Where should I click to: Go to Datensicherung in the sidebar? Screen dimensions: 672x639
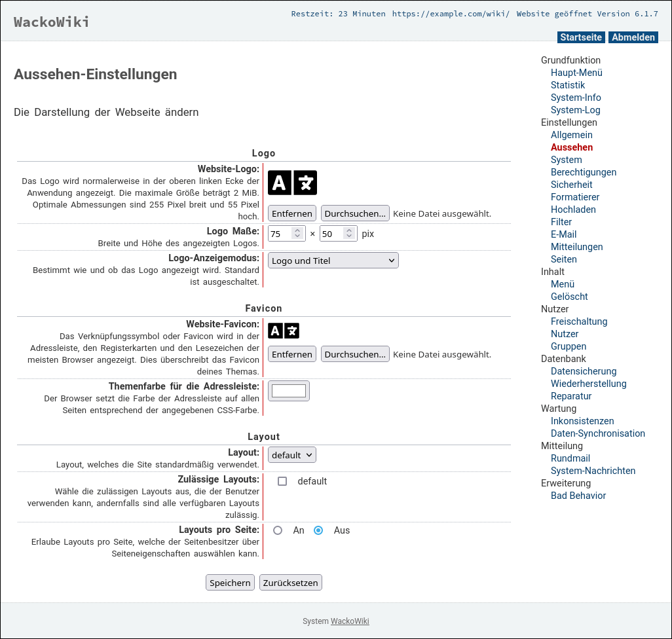[x=583, y=371]
